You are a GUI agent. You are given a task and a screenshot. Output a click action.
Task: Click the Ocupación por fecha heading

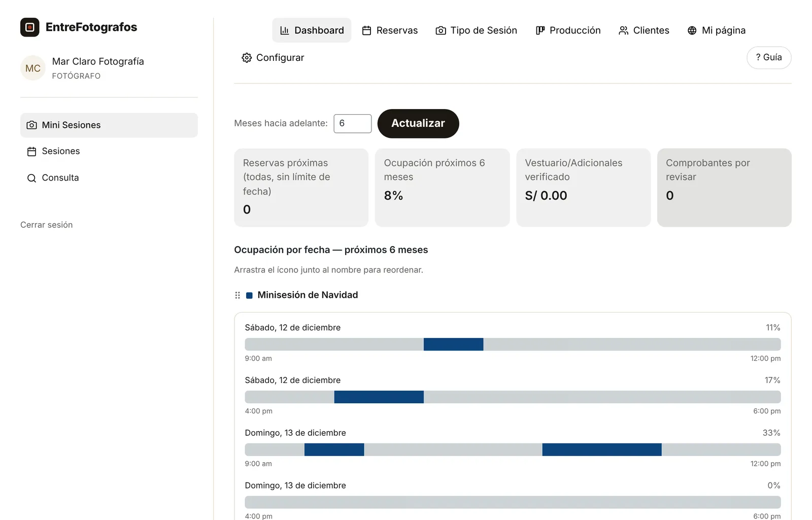[x=331, y=250]
